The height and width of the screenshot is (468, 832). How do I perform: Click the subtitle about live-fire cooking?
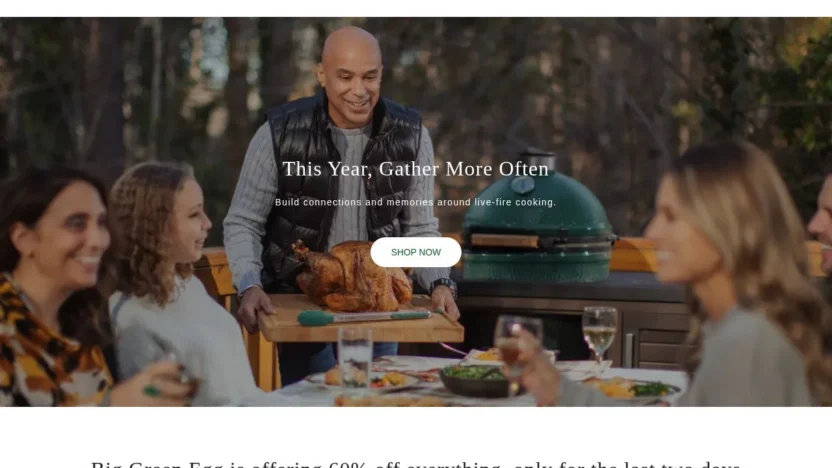point(415,202)
